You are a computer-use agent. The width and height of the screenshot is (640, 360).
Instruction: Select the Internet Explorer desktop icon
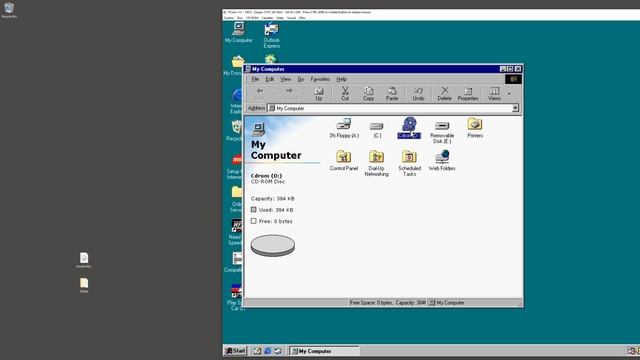(x=236, y=102)
